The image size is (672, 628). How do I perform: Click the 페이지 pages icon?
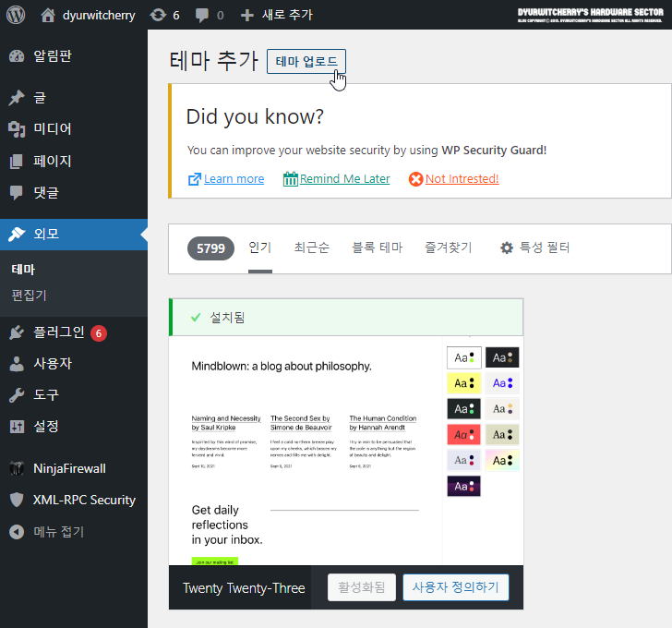click(17, 162)
